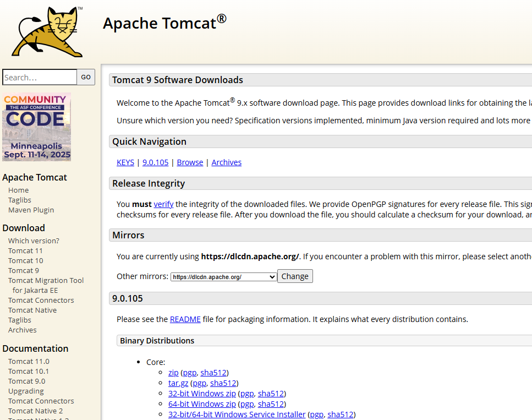Click in the Search input field
The image size is (532, 420).
[40, 77]
